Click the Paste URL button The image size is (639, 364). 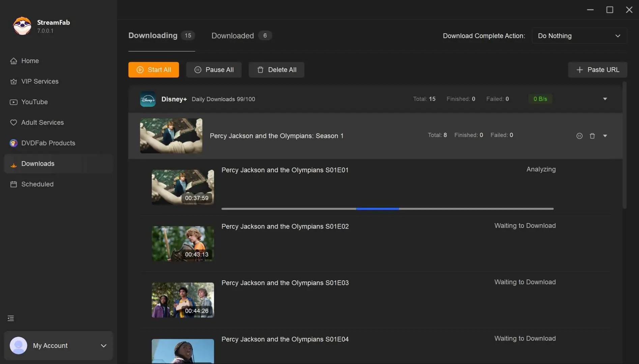coord(597,70)
